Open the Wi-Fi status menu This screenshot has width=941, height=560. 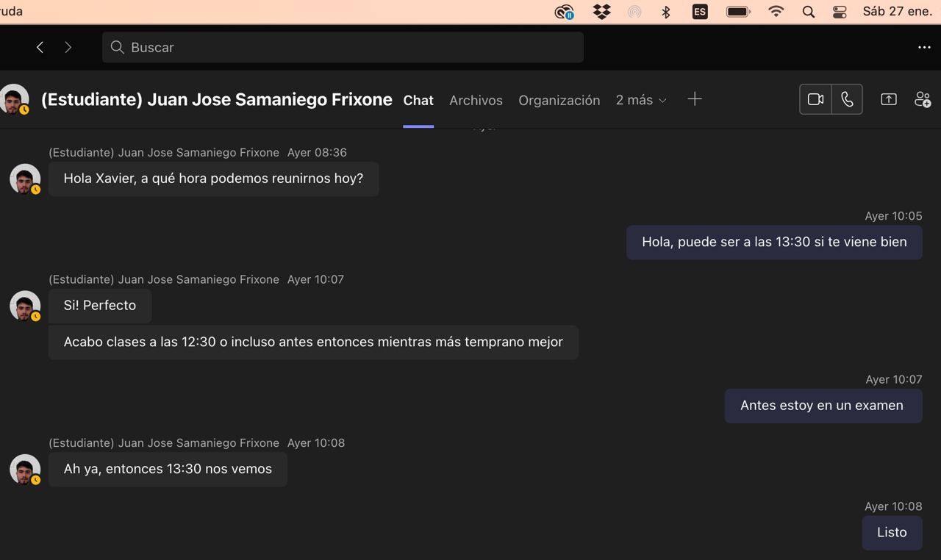pyautogui.click(x=776, y=12)
